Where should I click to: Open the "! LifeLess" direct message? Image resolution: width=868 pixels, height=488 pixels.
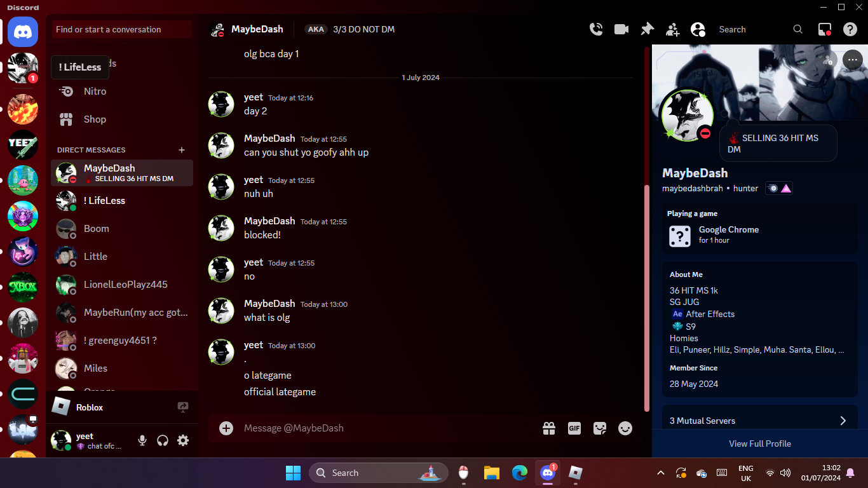[x=122, y=201]
